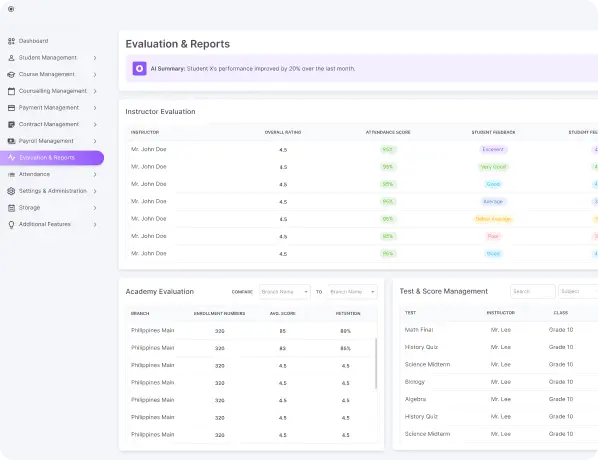
Task: Click the Settings & Administration gear icon
Action: pos(11,191)
